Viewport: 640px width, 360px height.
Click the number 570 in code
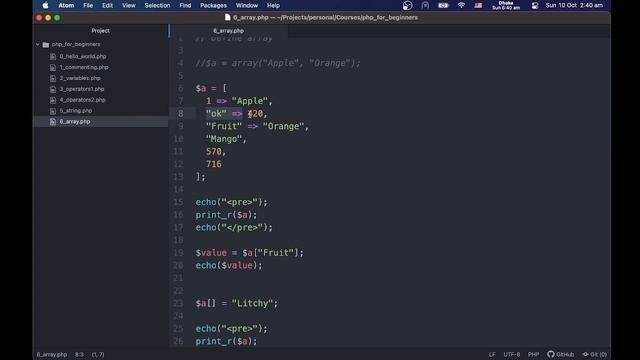click(214, 151)
